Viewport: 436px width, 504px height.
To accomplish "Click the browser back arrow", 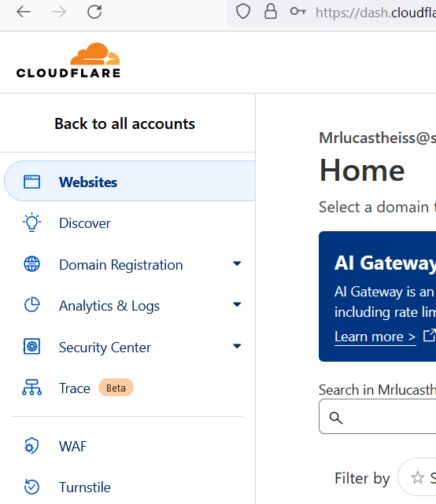I will (24, 13).
